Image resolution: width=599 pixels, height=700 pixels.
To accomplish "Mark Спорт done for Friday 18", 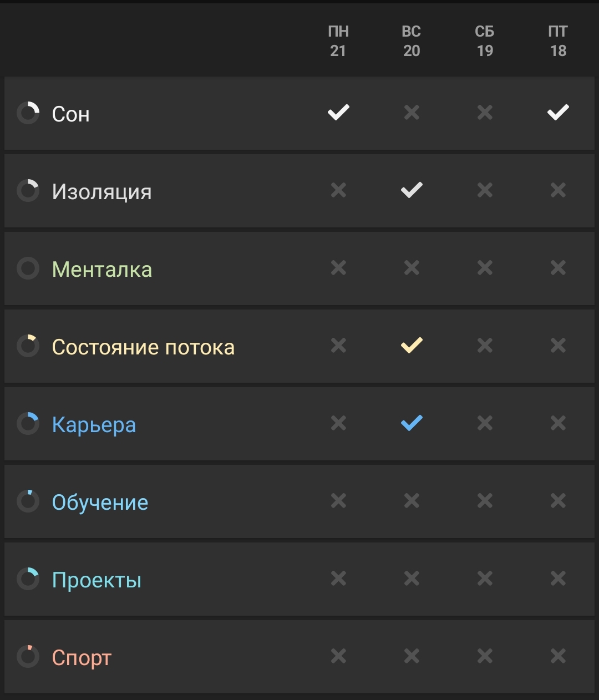I will click(x=558, y=657).
